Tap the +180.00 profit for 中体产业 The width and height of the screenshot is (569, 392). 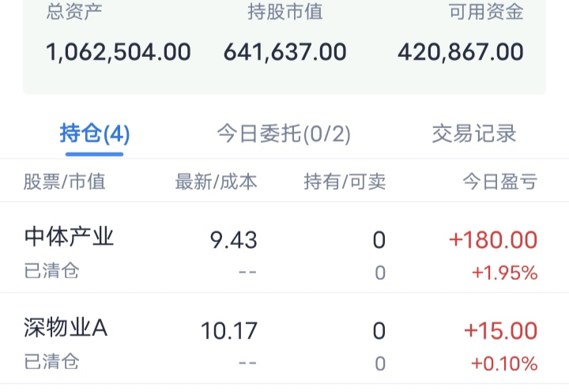point(493,239)
